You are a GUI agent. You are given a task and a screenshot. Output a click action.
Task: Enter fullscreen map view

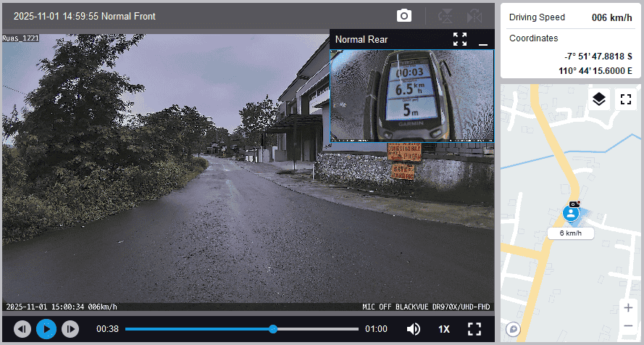pos(624,99)
